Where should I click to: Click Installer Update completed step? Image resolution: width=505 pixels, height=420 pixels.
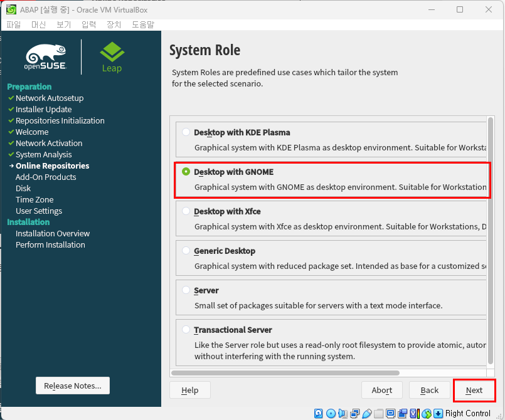(43, 110)
